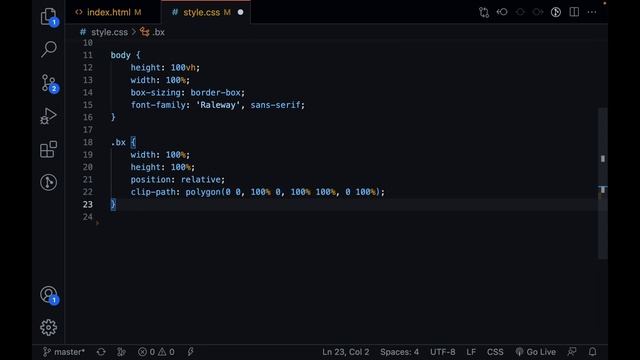Open the Explorer view in activity bar
The height and width of the screenshot is (360, 640).
pyautogui.click(x=49, y=17)
